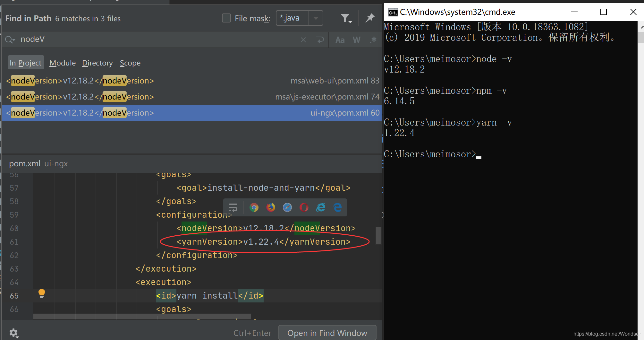The height and width of the screenshot is (340, 644).
Task: Toggle Match Case (Aa) option
Action: (340, 40)
